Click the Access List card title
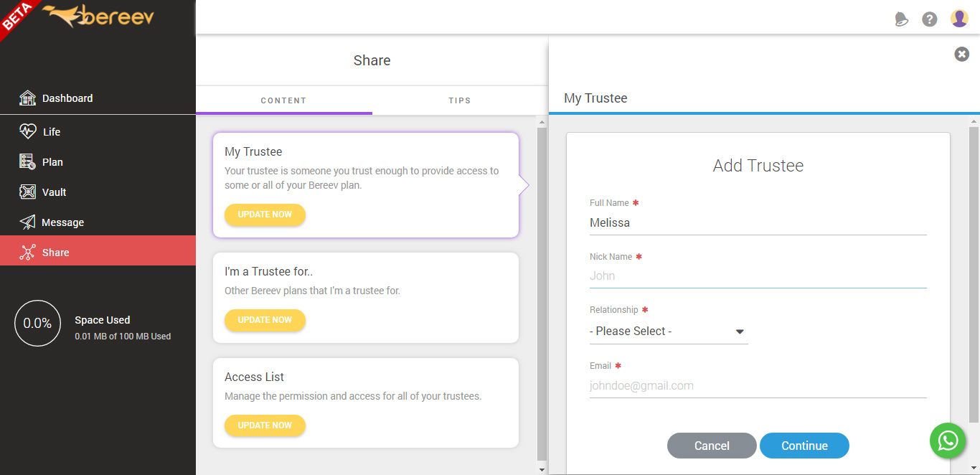Viewport: 980px width, 475px height. [254, 377]
